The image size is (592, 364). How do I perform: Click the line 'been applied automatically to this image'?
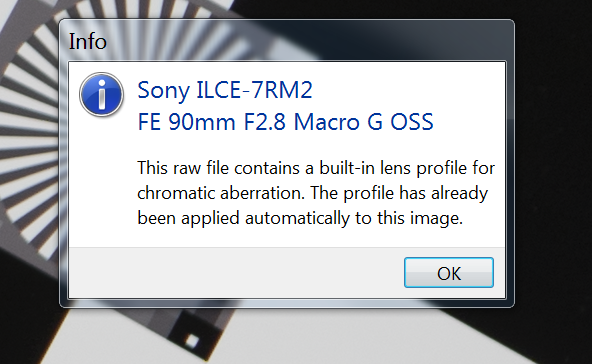(300, 218)
